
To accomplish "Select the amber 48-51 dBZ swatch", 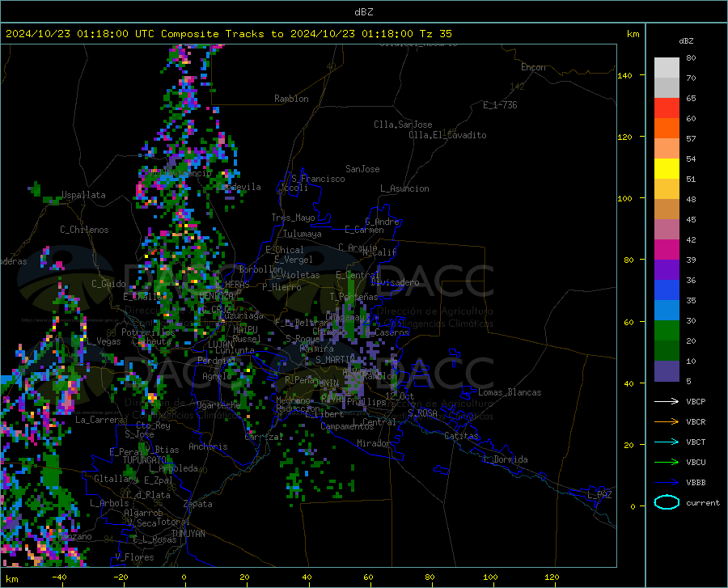I will [x=667, y=189].
